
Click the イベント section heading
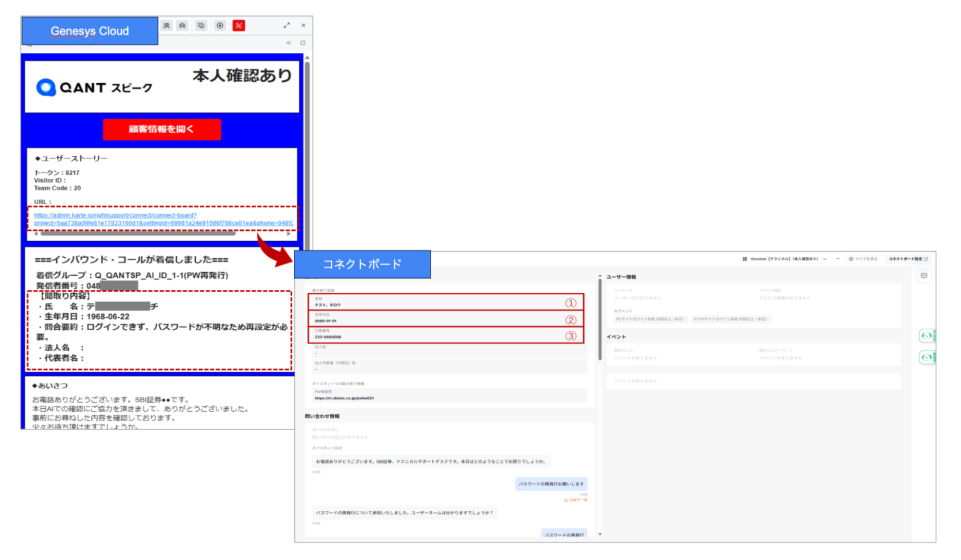tap(616, 337)
